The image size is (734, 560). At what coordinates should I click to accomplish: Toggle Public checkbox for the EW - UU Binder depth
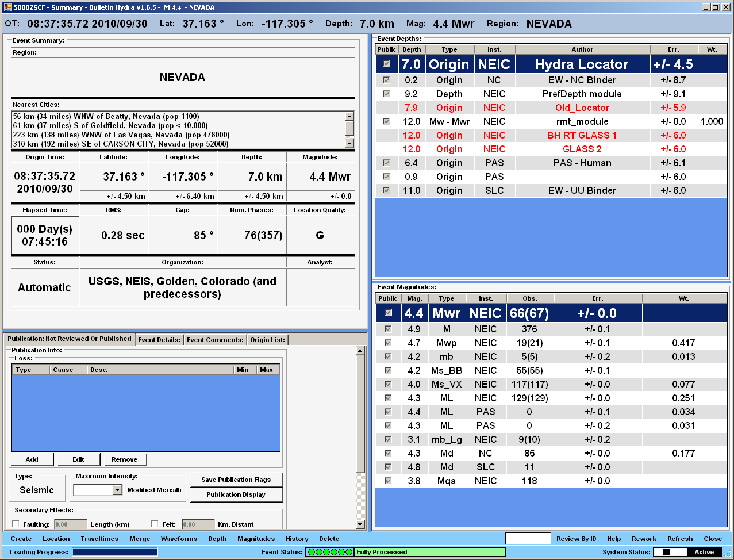point(387,190)
